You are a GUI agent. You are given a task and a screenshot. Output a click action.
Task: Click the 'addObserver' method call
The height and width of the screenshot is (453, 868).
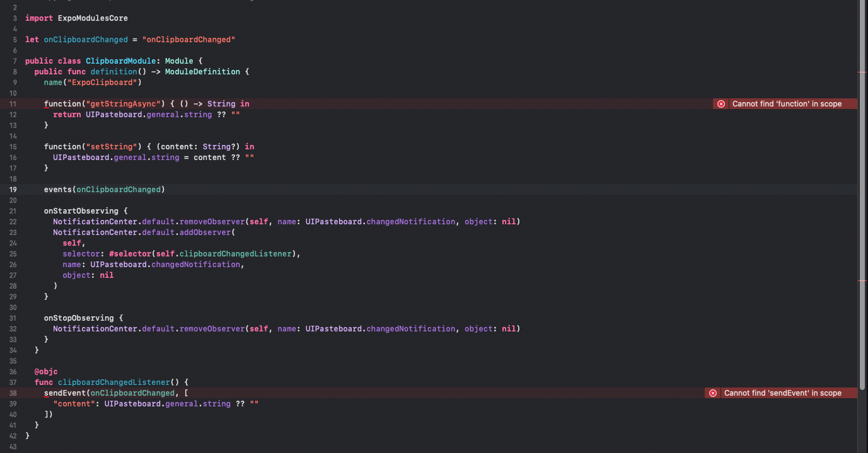coord(205,232)
